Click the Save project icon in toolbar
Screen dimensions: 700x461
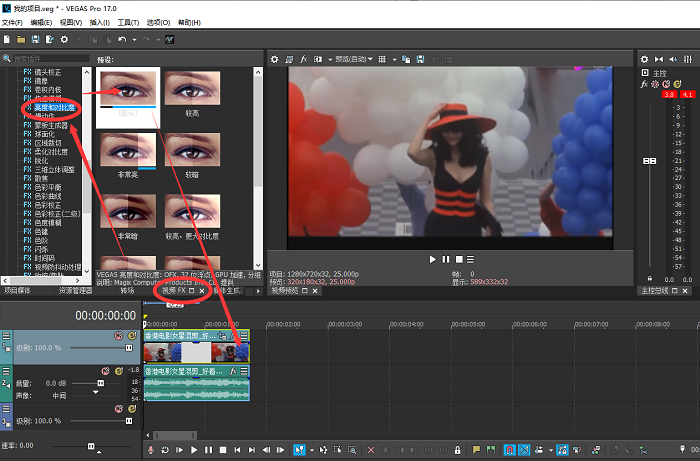click(x=35, y=39)
